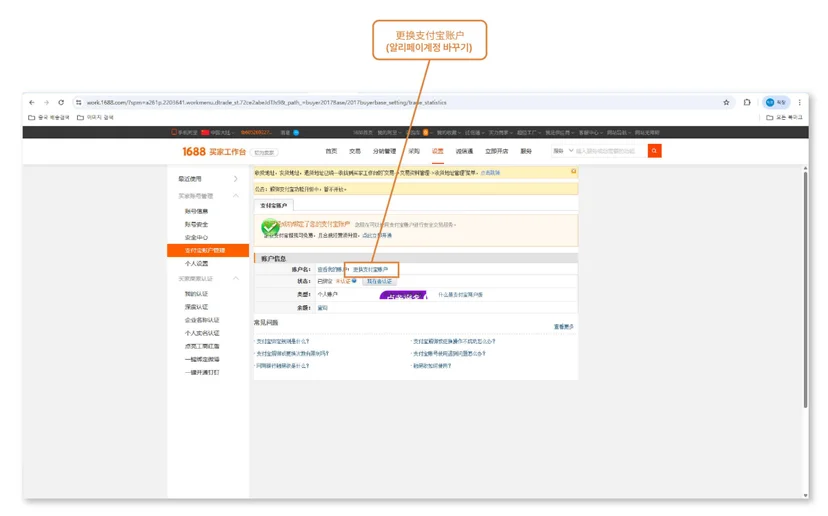Click the browser forward arrow
Screen dimensions: 828x516
pos(46,102)
